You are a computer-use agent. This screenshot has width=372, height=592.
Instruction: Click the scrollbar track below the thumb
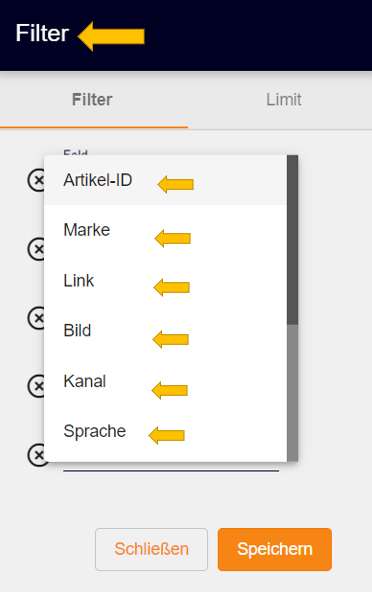point(292,393)
